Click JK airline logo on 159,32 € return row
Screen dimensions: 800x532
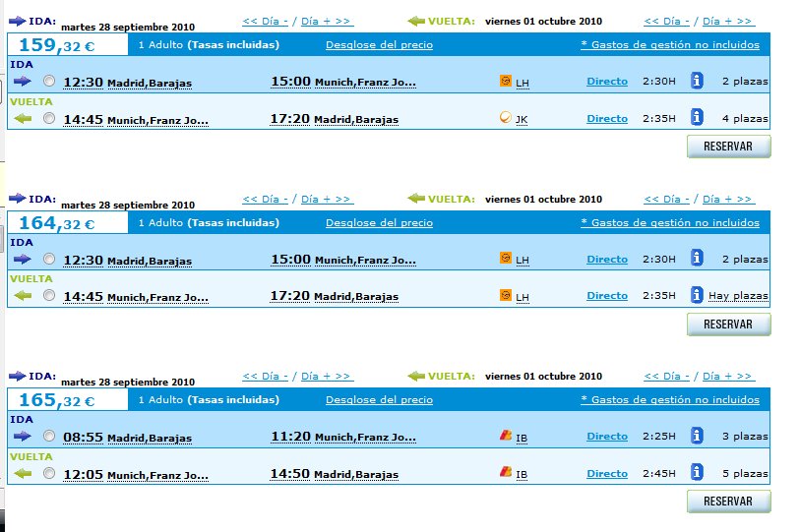[x=505, y=117]
